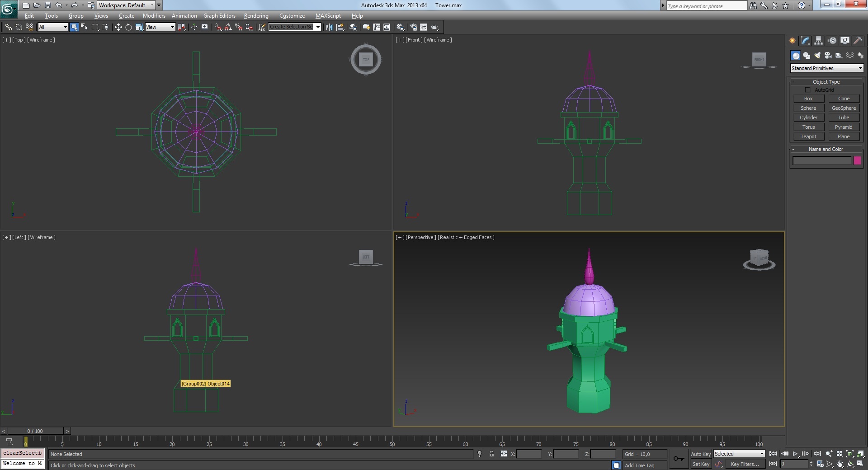Screen dimensions: 868x470
Task: Click the Teapot primitive button
Action: point(808,136)
